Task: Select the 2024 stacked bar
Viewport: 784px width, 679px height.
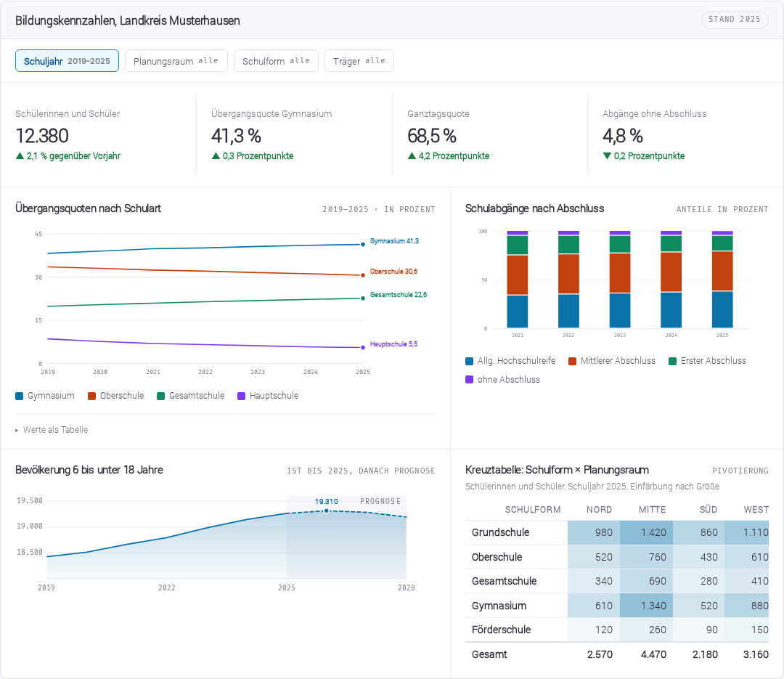Action: pyautogui.click(x=671, y=279)
